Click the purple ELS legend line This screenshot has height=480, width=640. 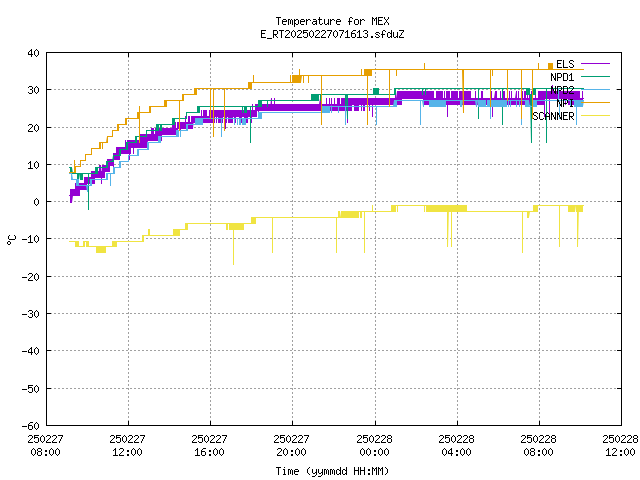(595, 64)
